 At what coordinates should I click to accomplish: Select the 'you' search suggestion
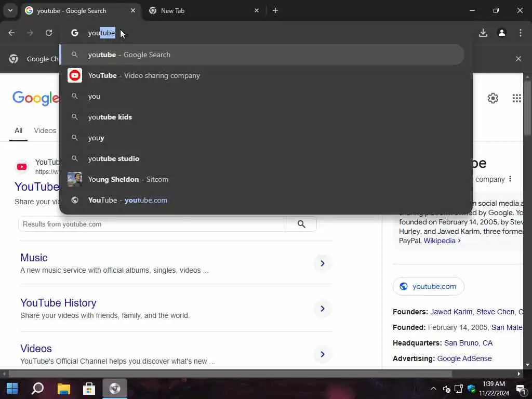coord(262,96)
